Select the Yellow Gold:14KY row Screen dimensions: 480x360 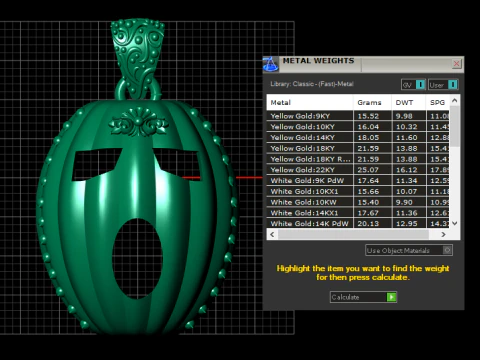pyautogui.click(x=358, y=137)
